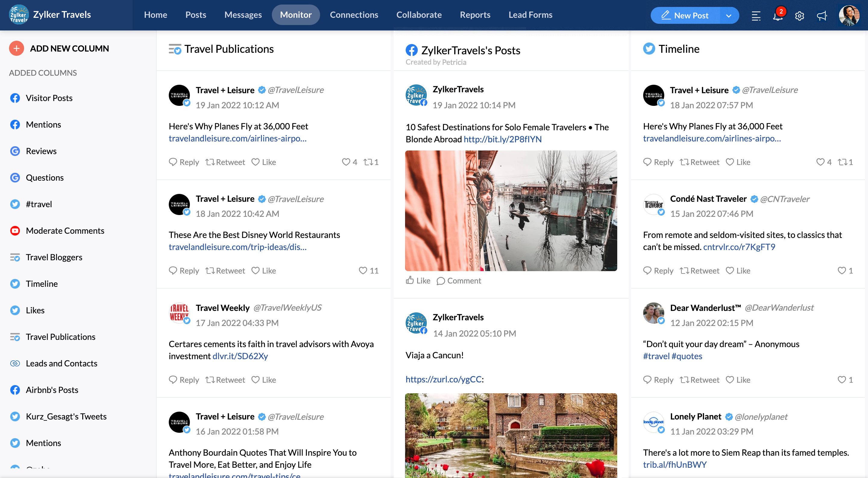Click the megaphone announcements icon
This screenshot has width=868, height=478.
click(822, 16)
